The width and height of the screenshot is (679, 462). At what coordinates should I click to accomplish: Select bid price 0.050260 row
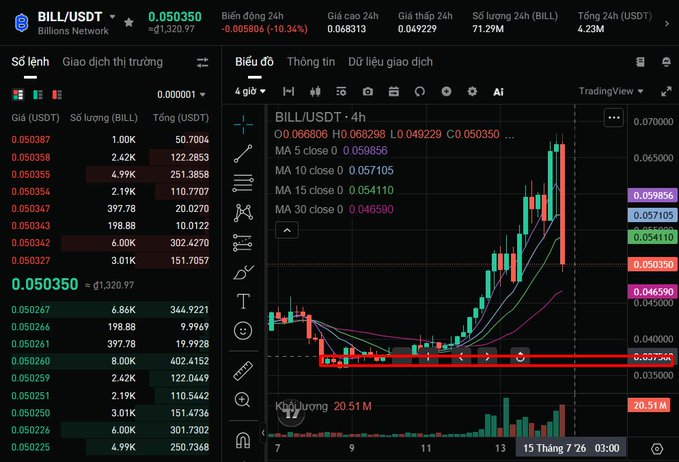pos(110,361)
